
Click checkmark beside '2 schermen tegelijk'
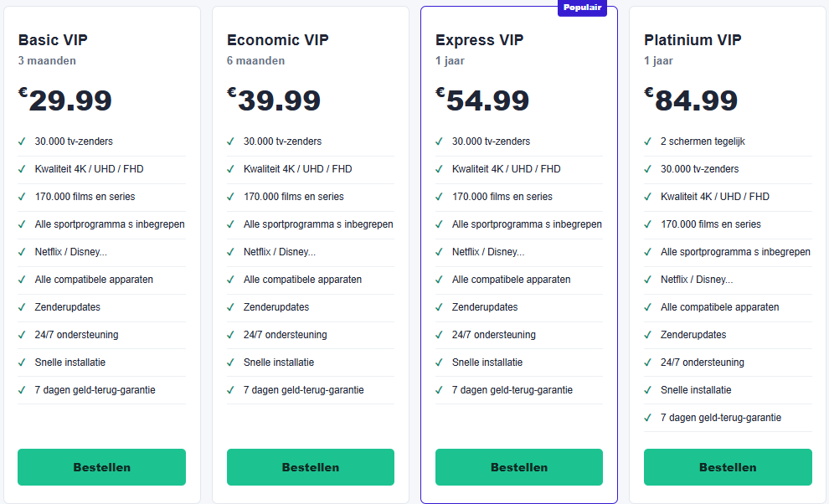647,141
